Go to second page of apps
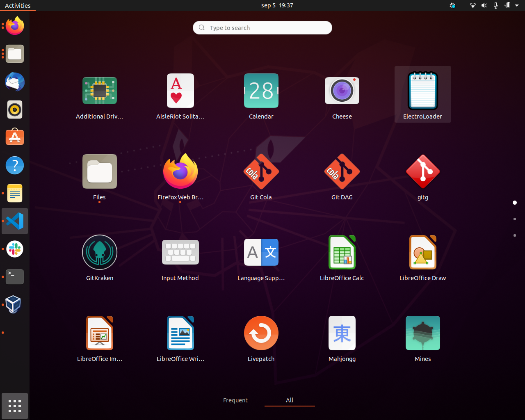Image resolution: width=525 pixels, height=420 pixels. click(515, 219)
